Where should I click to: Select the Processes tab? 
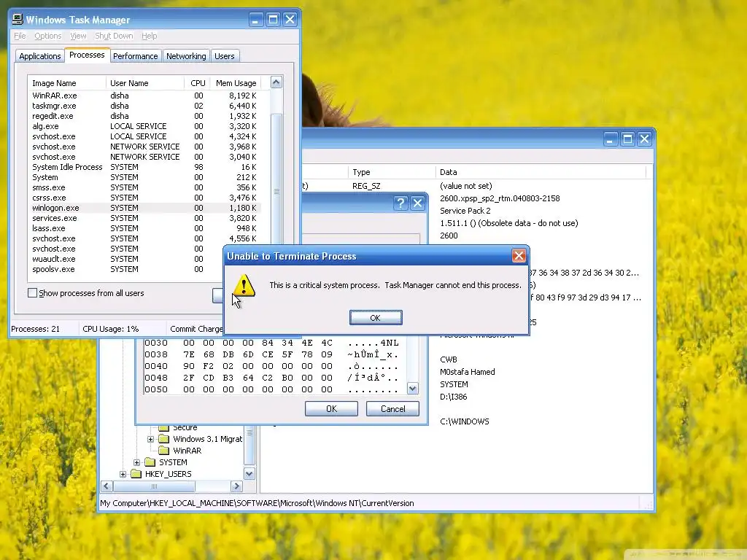[x=87, y=55]
